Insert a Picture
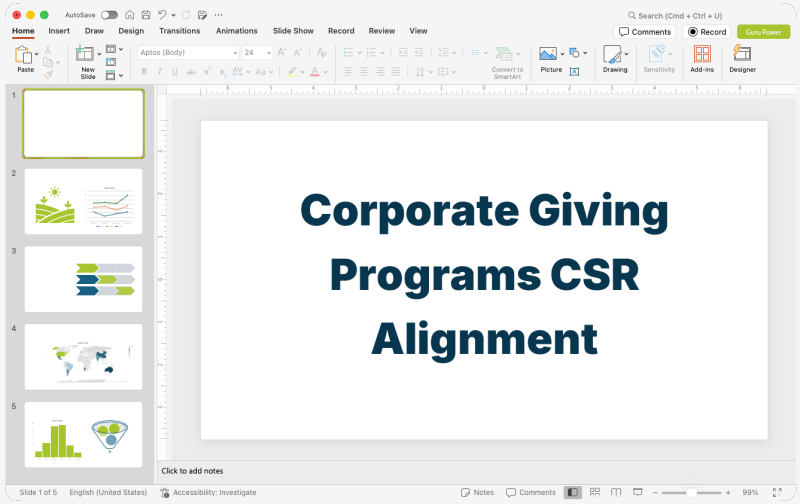Viewport: 800px width, 504px height. tap(548, 54)
